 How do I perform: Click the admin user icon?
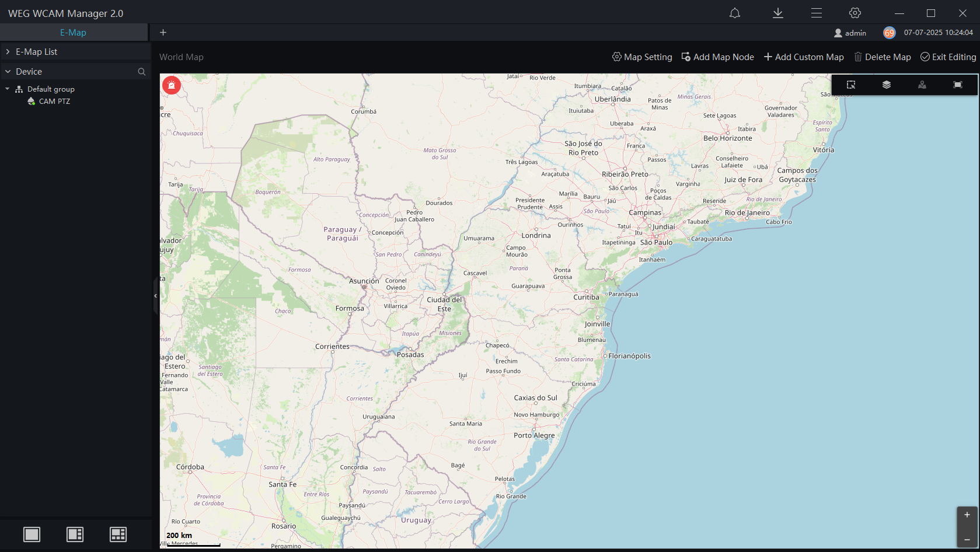coord(838,33)
